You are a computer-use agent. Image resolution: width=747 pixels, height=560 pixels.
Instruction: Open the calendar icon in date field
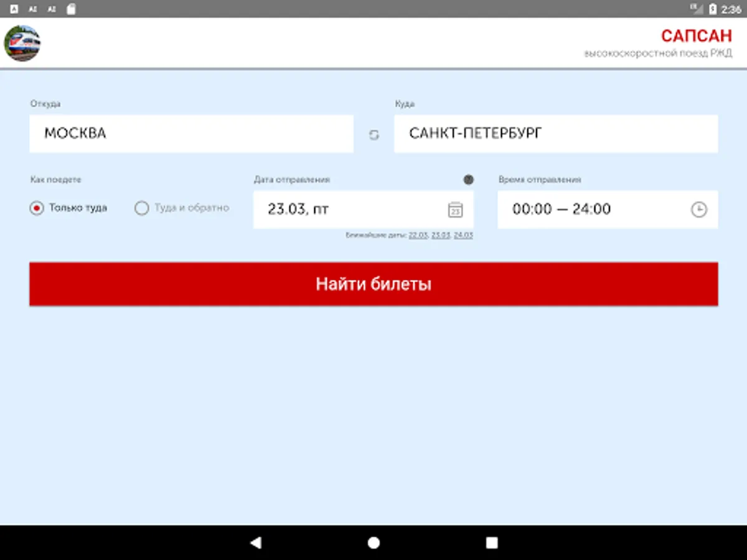(456, 210)
